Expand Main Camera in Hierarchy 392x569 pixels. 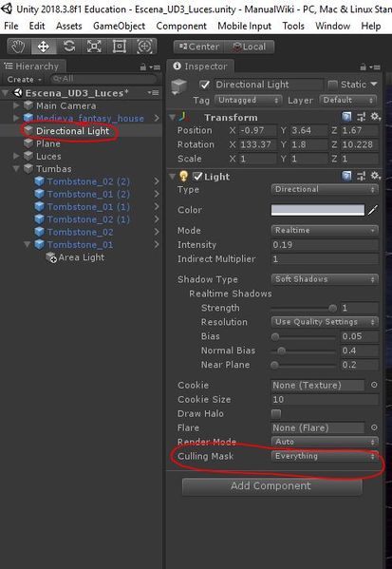coord(16,105)
